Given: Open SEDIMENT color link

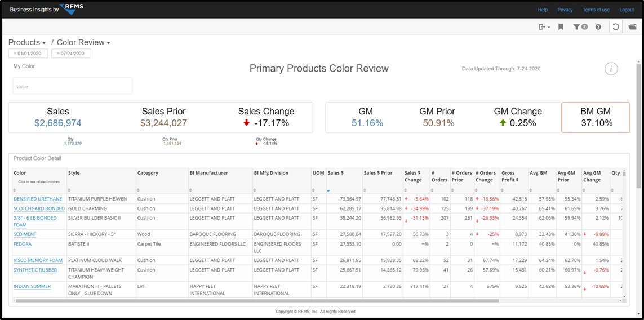Looking at the screenshot, I should coord(25,234).
